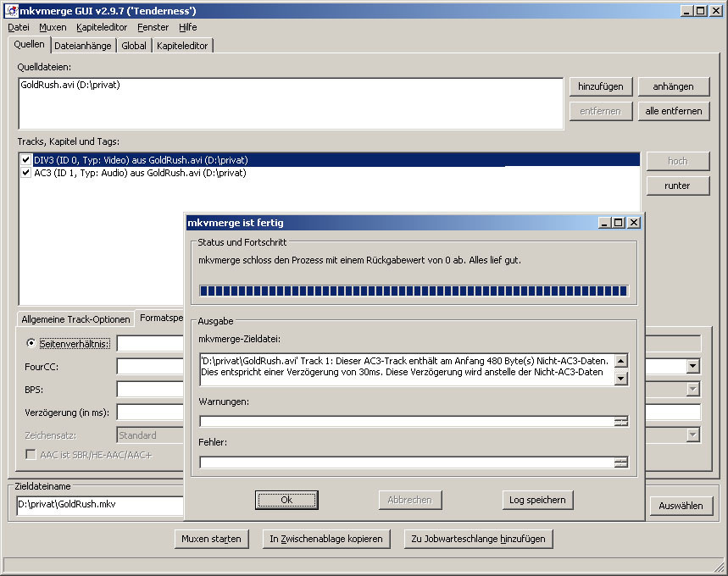728x576 pixels.
Task: Click the BPS input field
Action: pyautogui.click(x=150, y=389)
